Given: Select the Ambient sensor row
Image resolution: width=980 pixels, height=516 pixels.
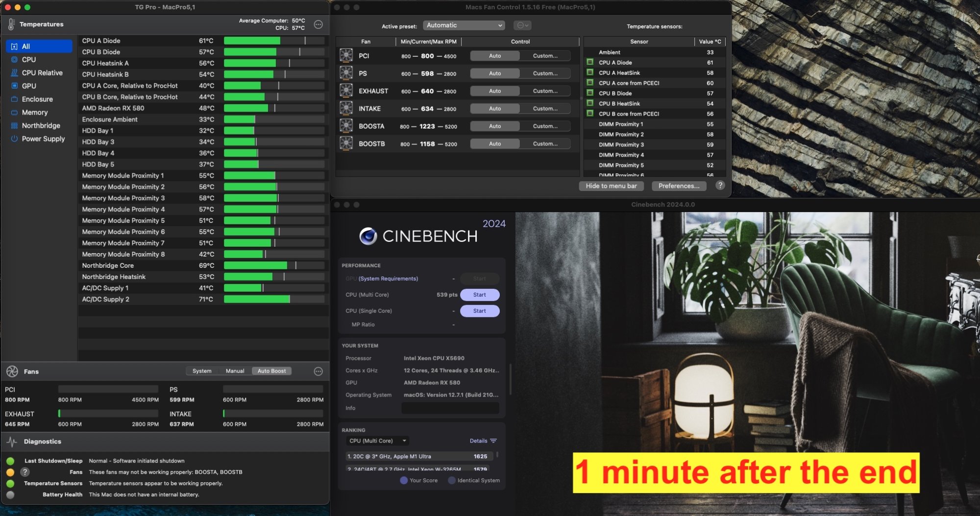Looking at the screenshot, I should [655, 52].
